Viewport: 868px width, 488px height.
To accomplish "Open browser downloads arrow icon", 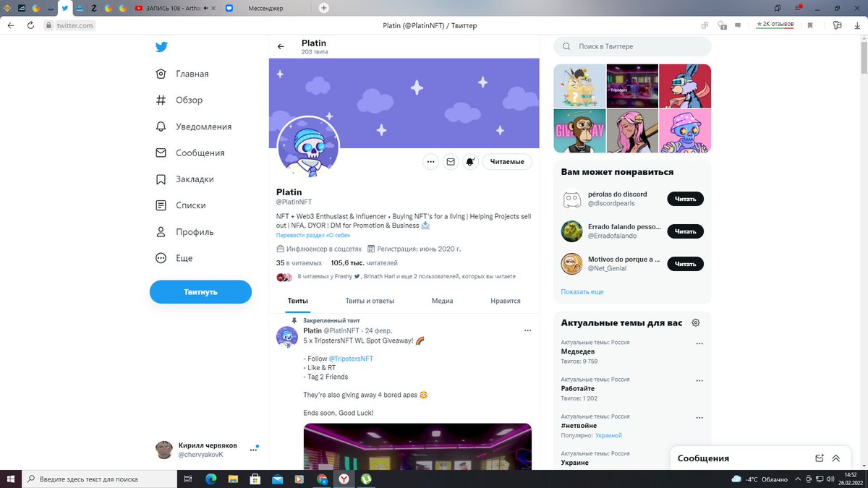I will tap(858, 25).
